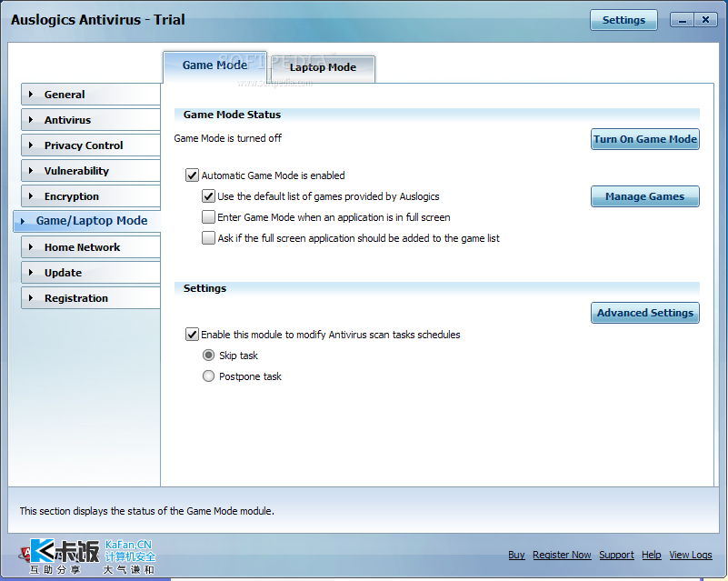Open Encryption in the sidebar
This screenshot has width=728, height=581.
pyautogui.click(x=91, y=196)
